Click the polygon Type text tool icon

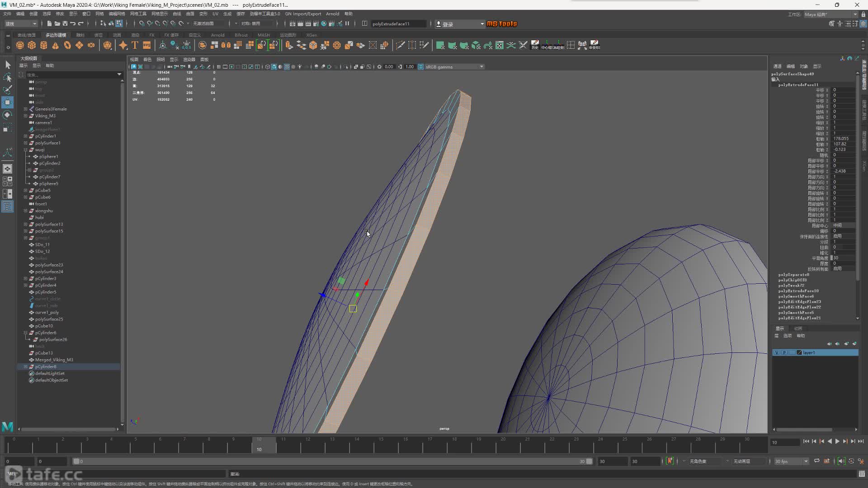(x=135, y=45)
